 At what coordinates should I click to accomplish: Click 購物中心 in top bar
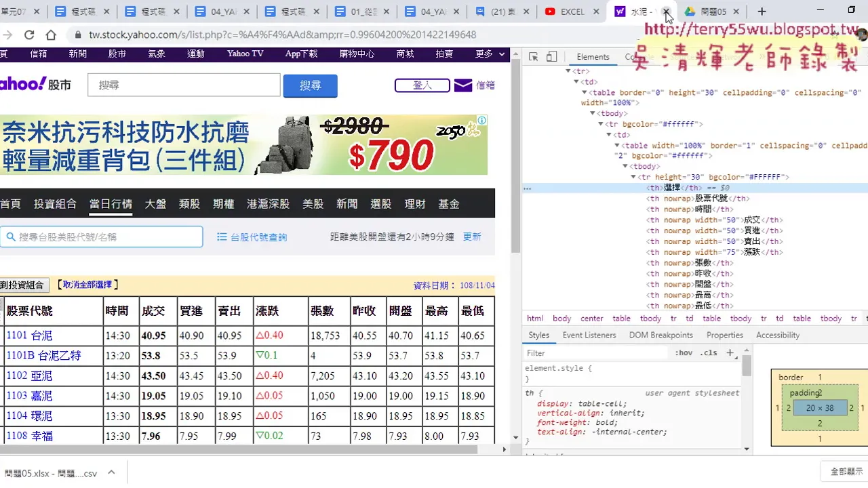point(357,54)
